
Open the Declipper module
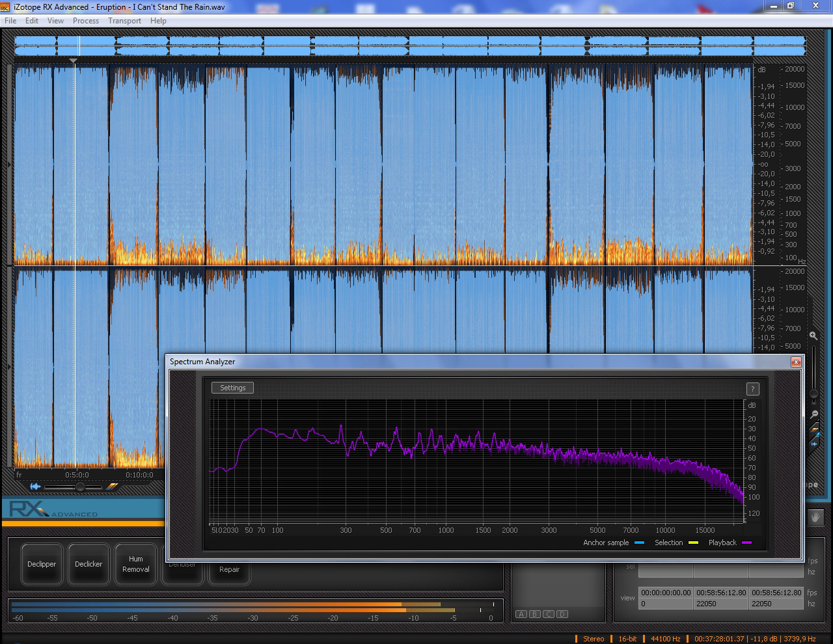tap(42, 564)
